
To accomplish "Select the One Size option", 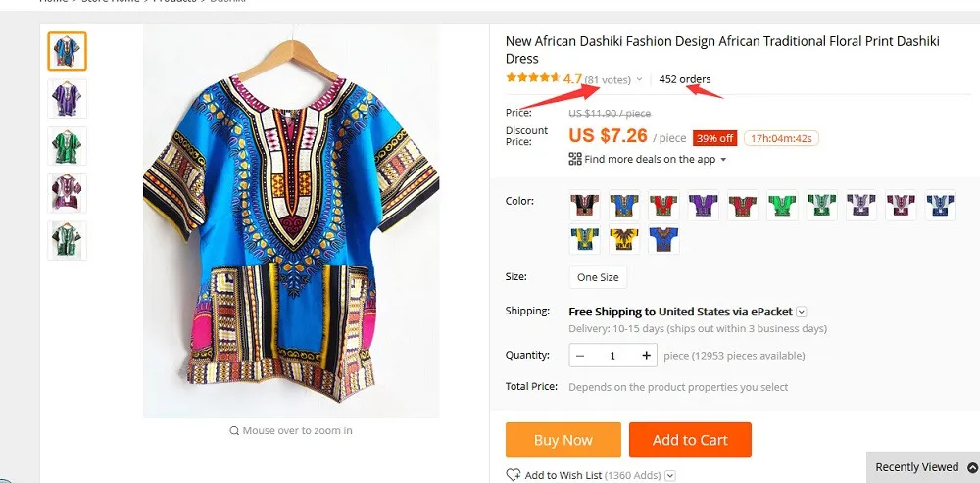I will (598, 277).
